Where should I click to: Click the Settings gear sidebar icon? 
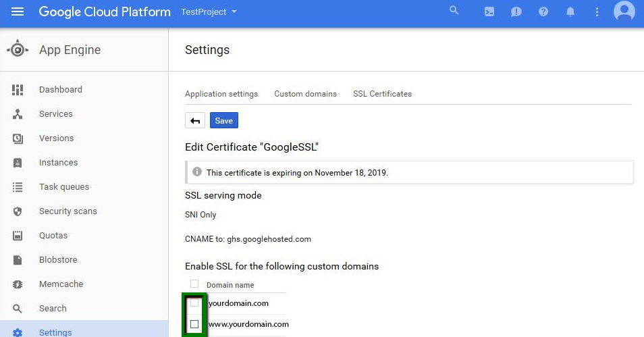(18, 332)
